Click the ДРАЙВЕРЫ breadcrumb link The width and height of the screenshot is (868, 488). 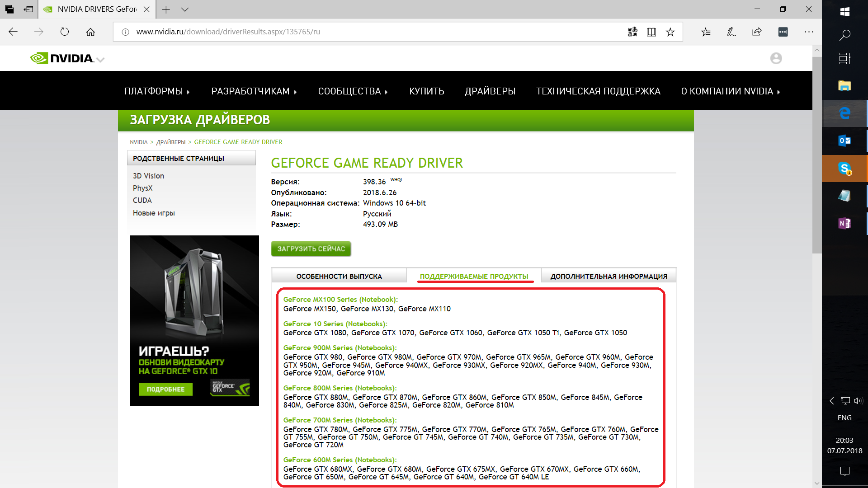coord(171,142)
